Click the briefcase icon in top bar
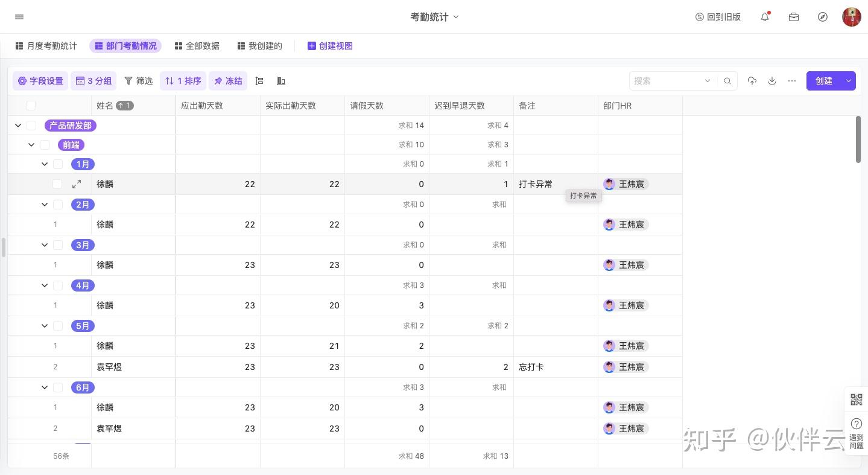This screenshot has height=475, width=868. [x=794, y=17]
